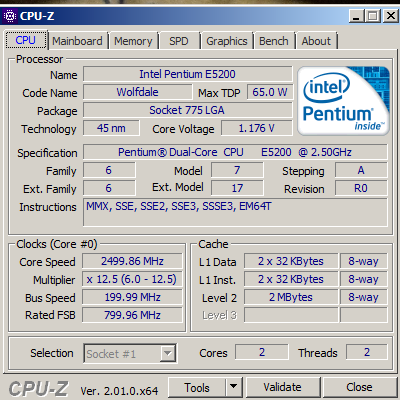The width and height of the screenshot is (400, 400).
Task: Click the Specification text field
Action: point(235,152)
